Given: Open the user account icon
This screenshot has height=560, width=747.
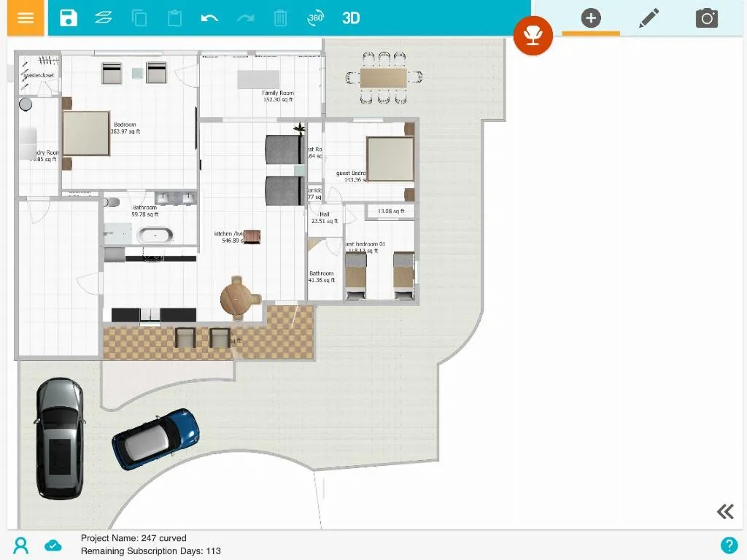Looking at the screenshot, I should pos(21,545).
